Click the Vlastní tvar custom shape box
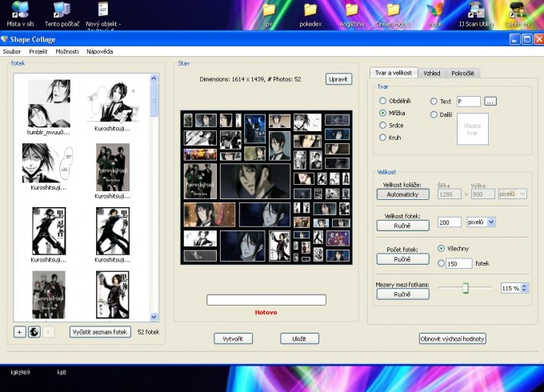Screen dimensions: 544x392 coord(473,129)
